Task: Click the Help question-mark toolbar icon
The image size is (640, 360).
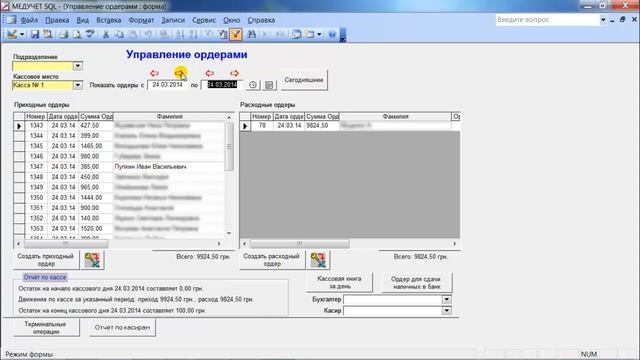Action: pyautogui.click(x=332, y=35)
